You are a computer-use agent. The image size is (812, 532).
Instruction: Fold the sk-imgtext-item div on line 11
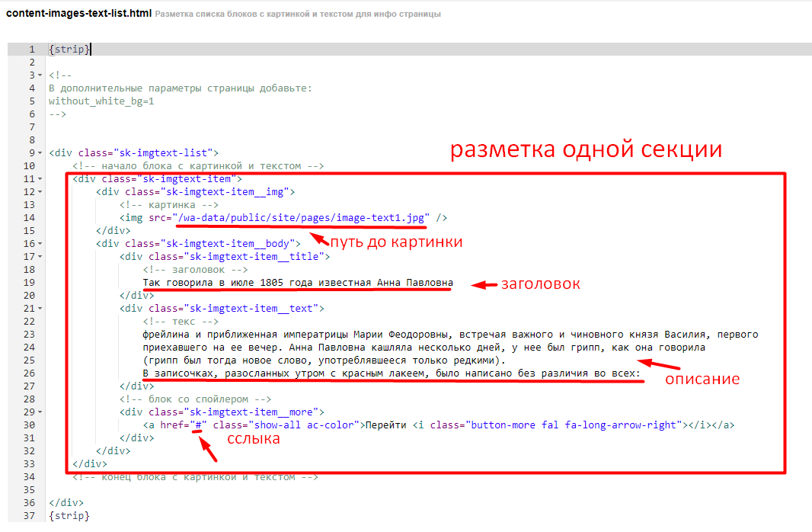pyautogui.click(x=40, y=179)
